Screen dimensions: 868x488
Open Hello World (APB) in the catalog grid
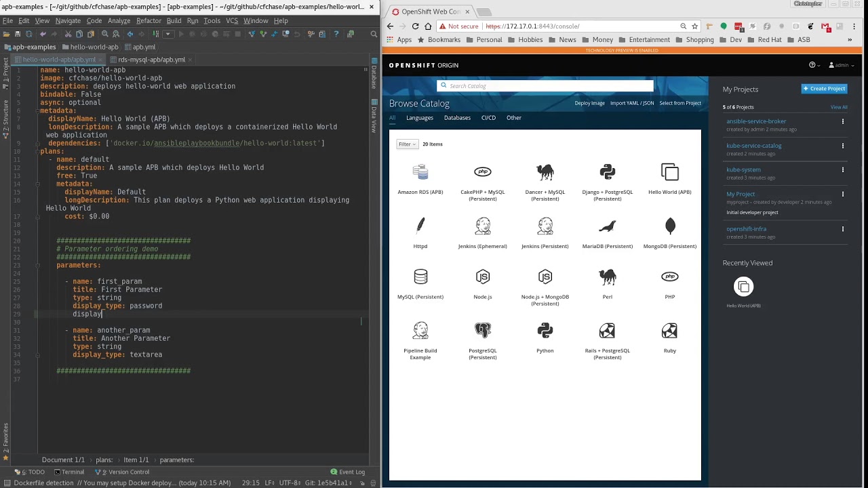670,179
